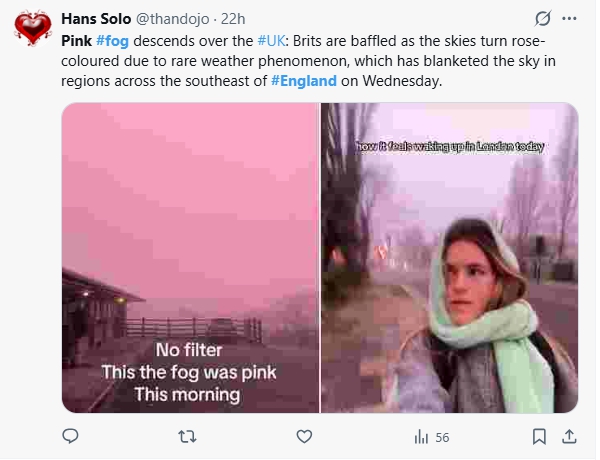Screen dimensions: 600x460
Task: Open the three-dot More menu
Action: [570, 19]
